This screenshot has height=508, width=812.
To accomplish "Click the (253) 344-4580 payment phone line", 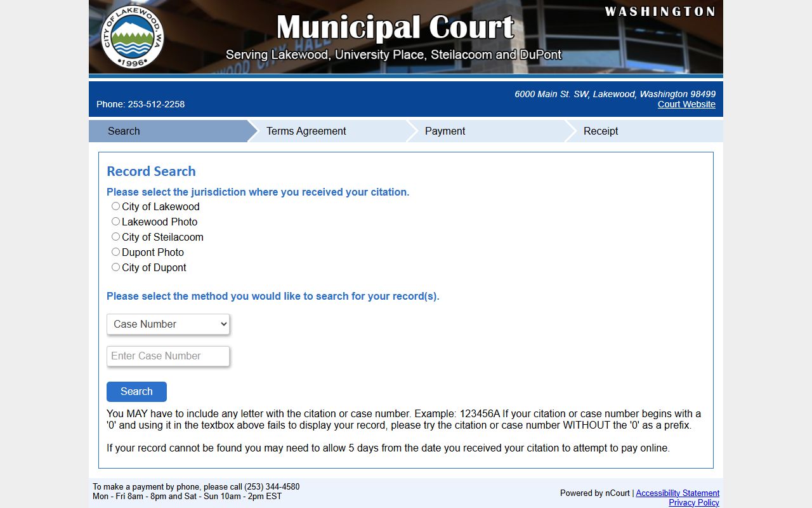I will [196, 487].
